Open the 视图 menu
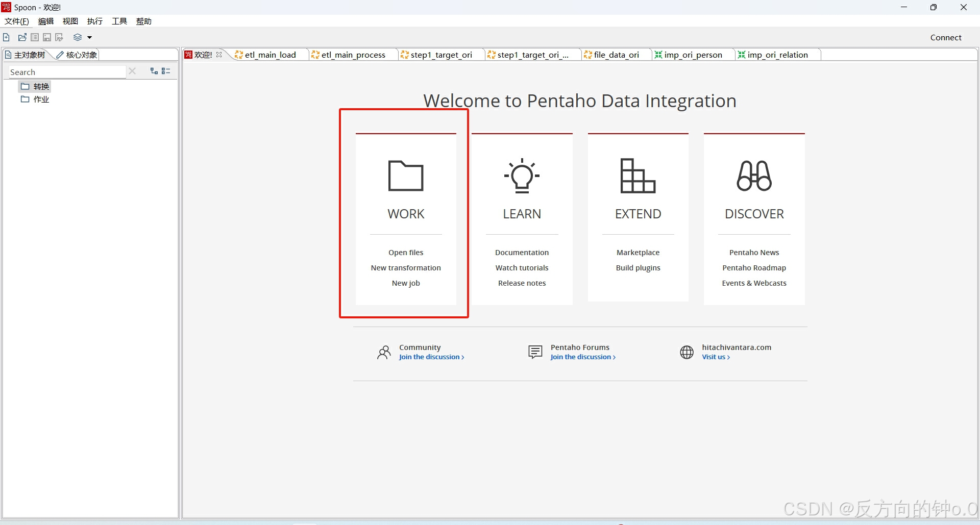Screen dimensions: 980x525 click(x=70, y=21)
